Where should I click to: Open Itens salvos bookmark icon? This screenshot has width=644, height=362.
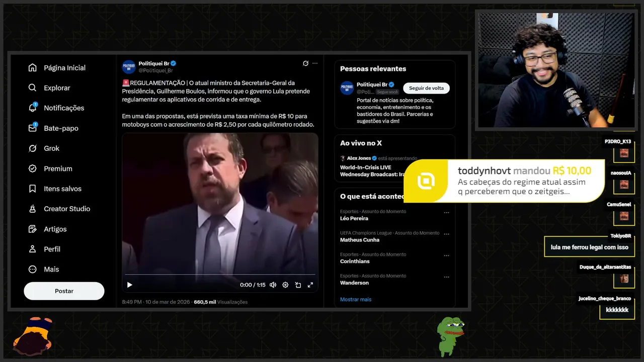tap(33, 189)
